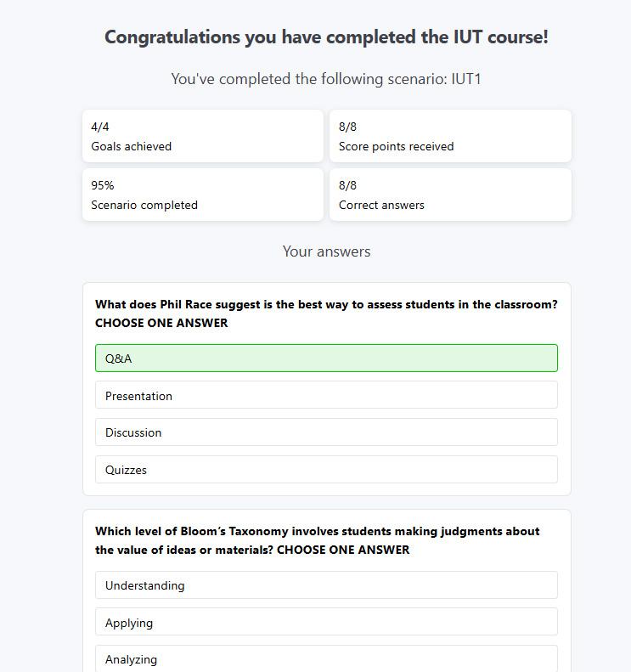Viewport: 631px width, 672px height.
Task: Click the Correct answers stat card
Action: pos(450,195)
